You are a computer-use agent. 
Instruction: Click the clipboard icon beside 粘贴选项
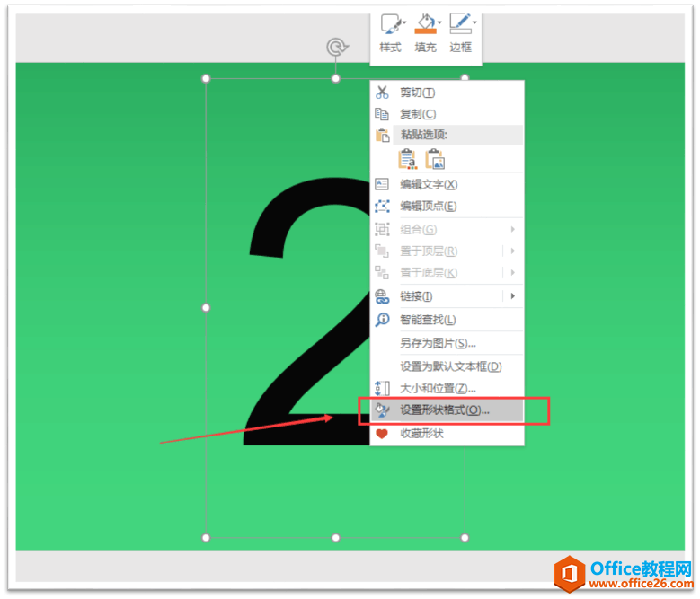coord(382,135)
